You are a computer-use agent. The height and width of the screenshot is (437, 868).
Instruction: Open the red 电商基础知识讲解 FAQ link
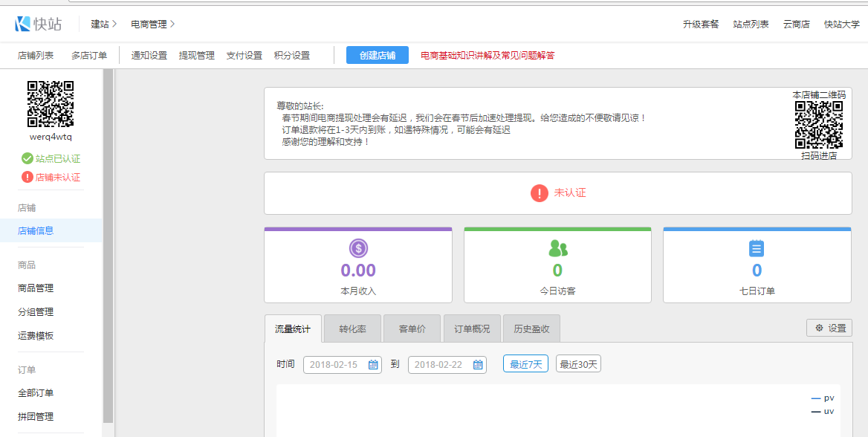[488, 56]
